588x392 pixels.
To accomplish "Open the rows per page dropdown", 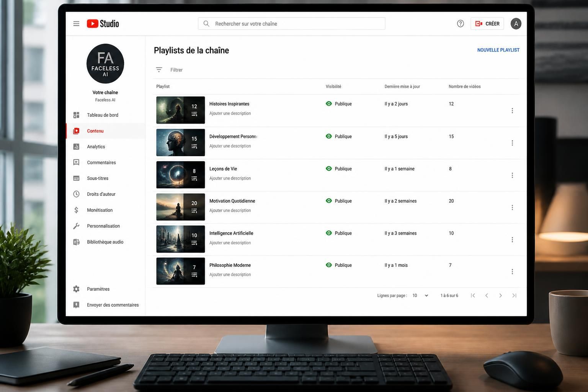I will click(420, 296).
